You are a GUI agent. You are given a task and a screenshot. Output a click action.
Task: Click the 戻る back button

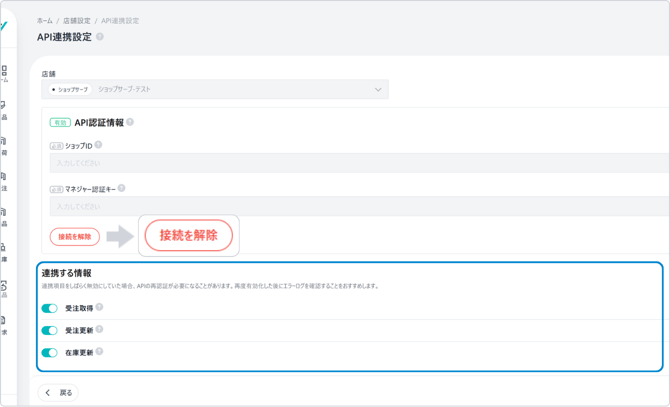tap(59, 393)
